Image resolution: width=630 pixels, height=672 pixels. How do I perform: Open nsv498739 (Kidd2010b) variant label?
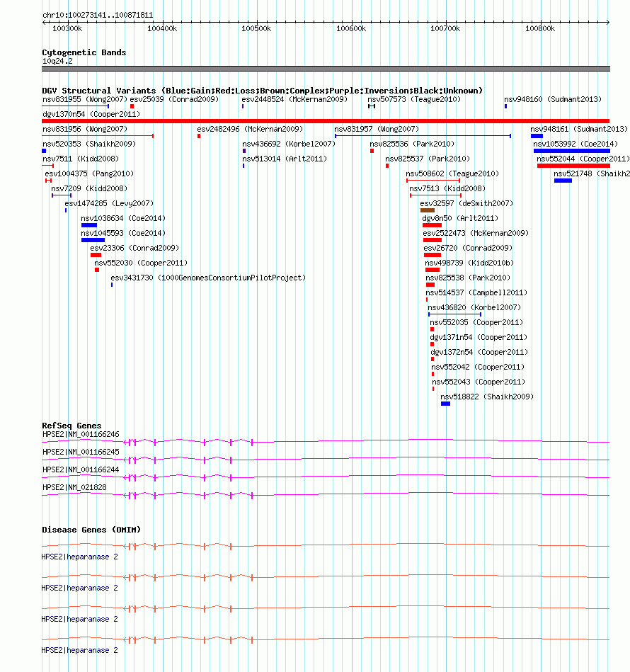(469, 263)
